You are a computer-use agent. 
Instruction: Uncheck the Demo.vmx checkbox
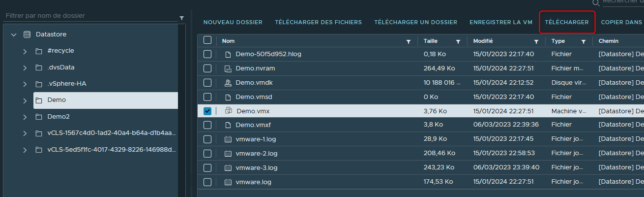click(207, 111)
